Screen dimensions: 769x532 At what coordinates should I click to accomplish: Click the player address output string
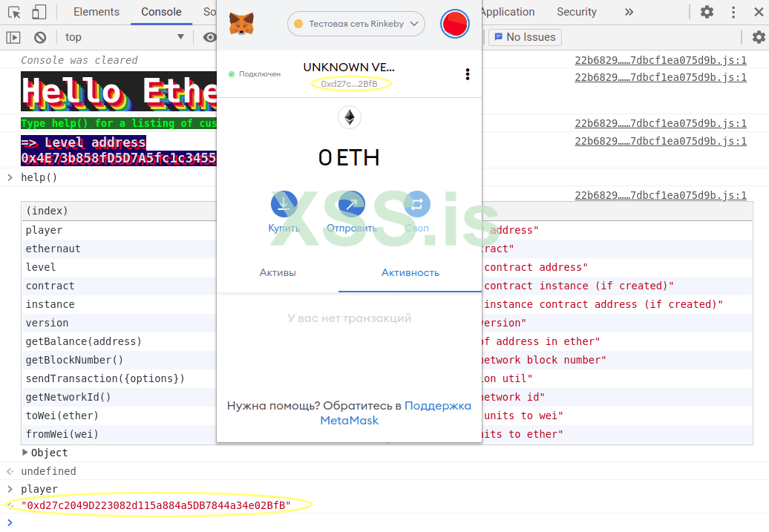coord(155,505)
